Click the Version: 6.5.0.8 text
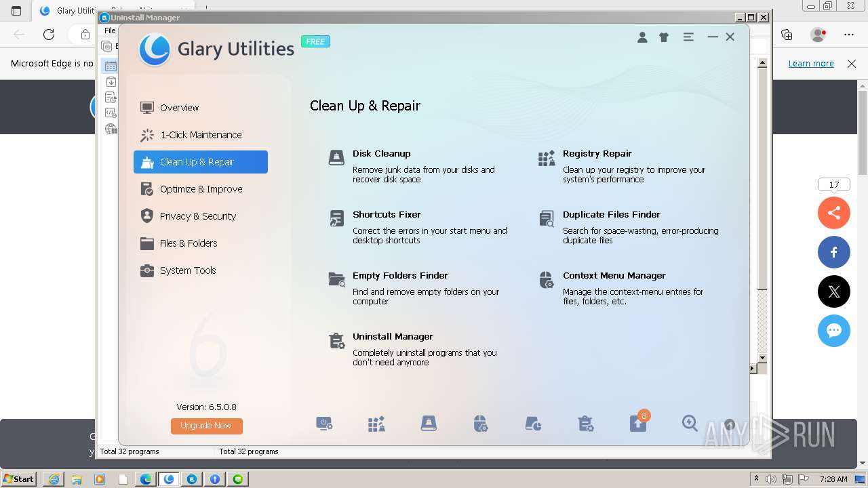This screenshot has width=868, height=488. click(x=206, y=407)
